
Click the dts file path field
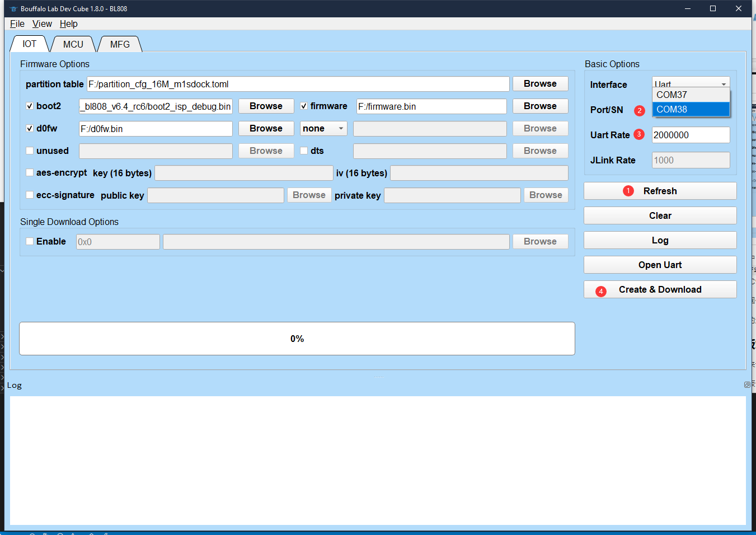pos(430,151)
